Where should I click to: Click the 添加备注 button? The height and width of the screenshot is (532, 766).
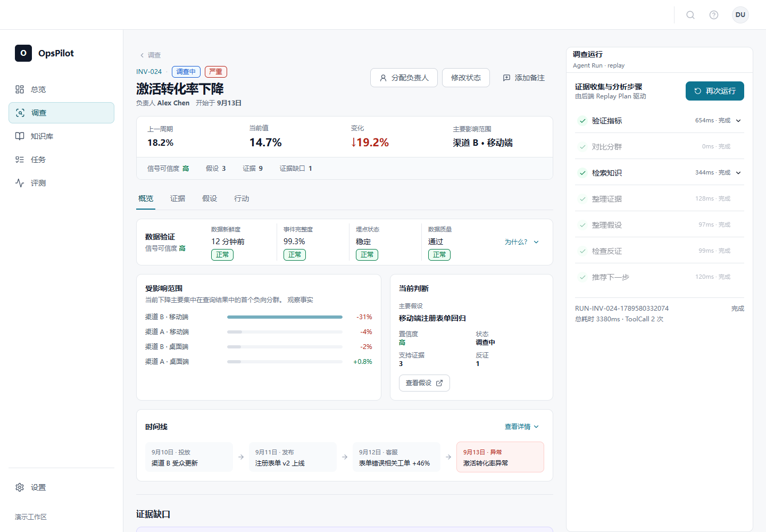[523, 78]
